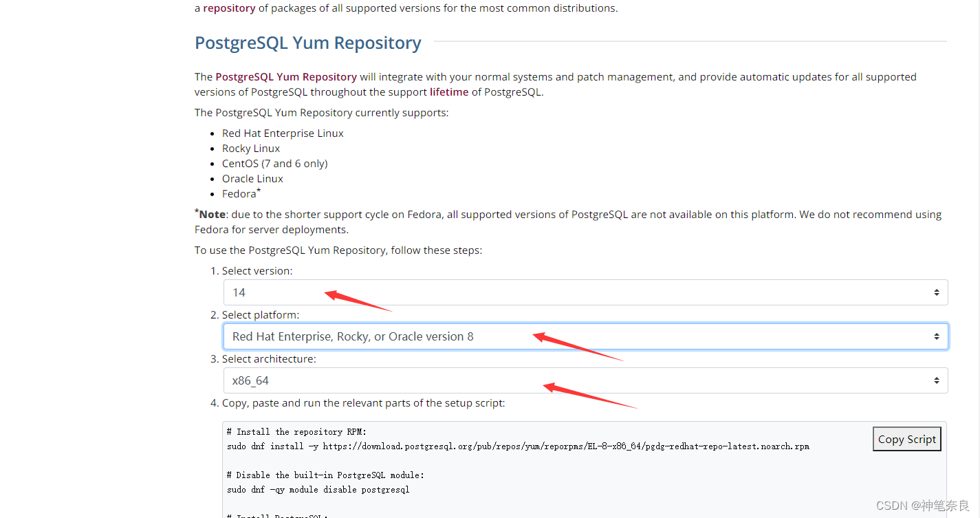Click the 'sudo dnf install -y' repository command line
The image size is (980, 518).
518,446
